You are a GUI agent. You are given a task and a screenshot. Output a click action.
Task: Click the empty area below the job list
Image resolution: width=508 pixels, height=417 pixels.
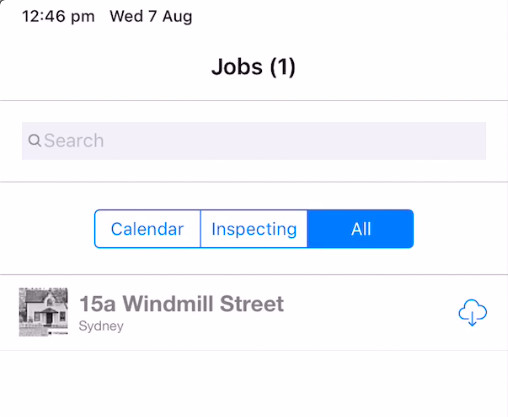coord(254,383)
